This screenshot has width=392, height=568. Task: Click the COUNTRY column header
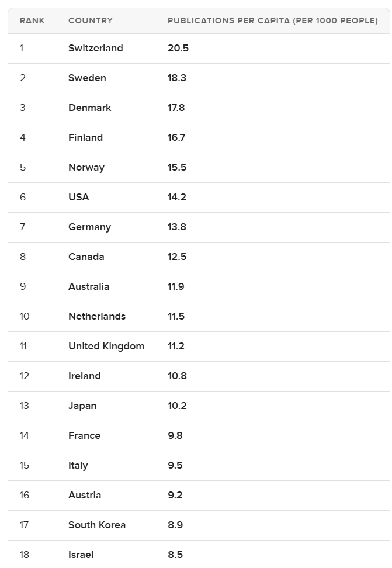pyautogui.click(x=91, y=20)
